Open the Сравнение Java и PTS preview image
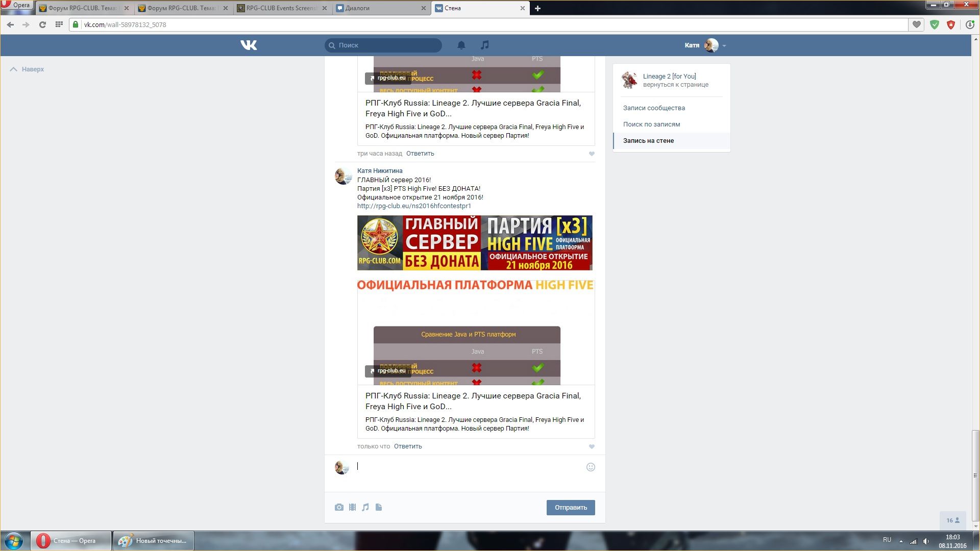 coord(476,332)
